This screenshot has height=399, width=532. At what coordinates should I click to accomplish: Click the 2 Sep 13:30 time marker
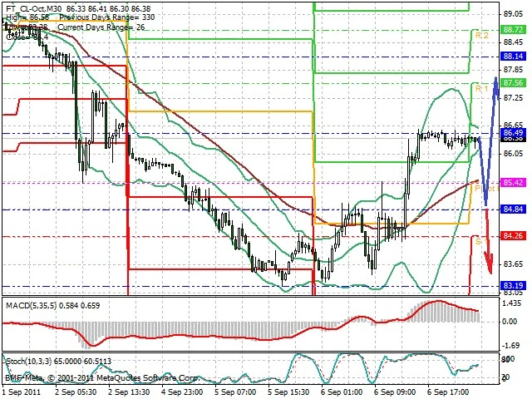pos(130,392)
